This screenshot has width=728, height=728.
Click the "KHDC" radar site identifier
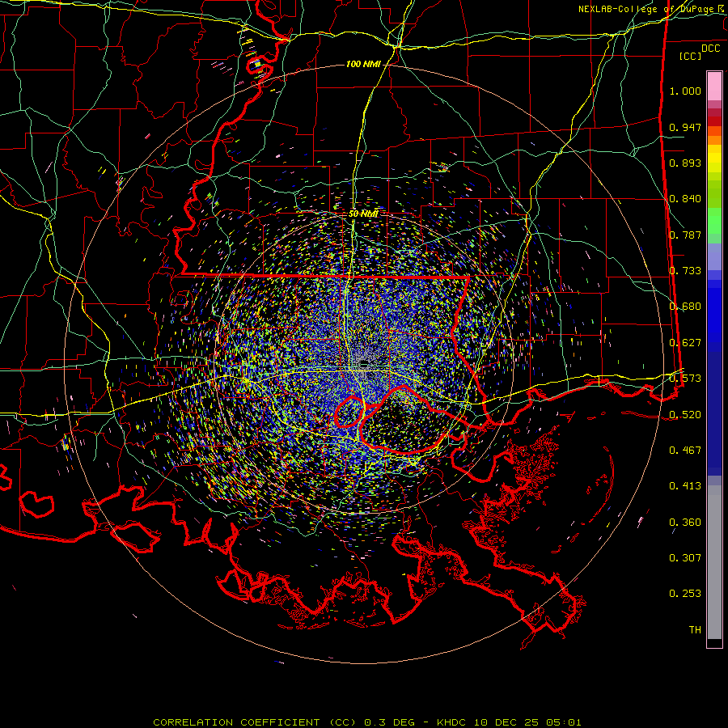point(452,722)
